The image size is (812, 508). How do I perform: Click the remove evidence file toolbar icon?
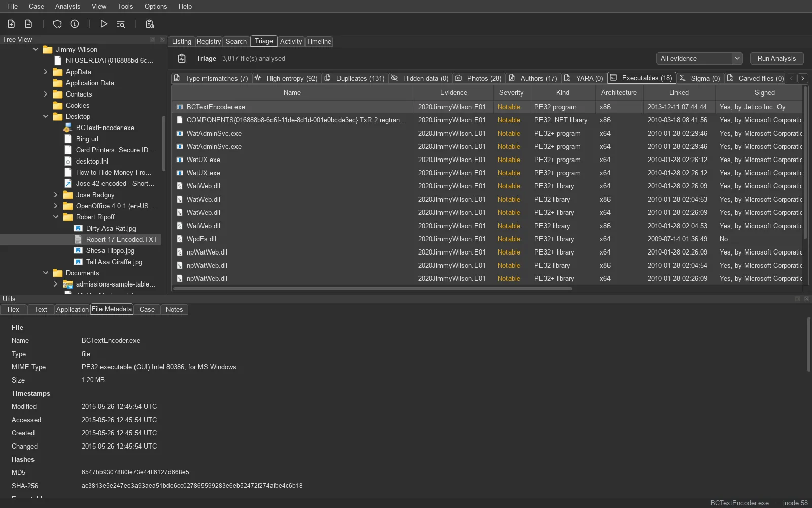28,24
